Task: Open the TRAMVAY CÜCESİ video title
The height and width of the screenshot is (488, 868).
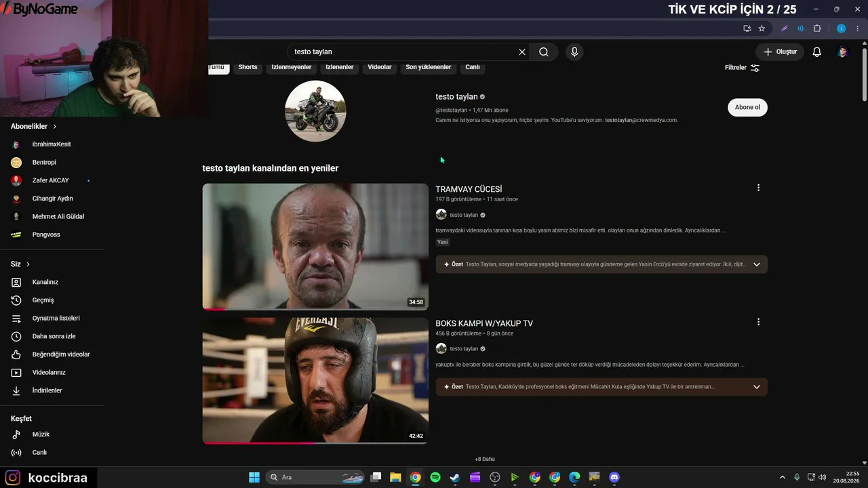Action: tap(469, 189)
